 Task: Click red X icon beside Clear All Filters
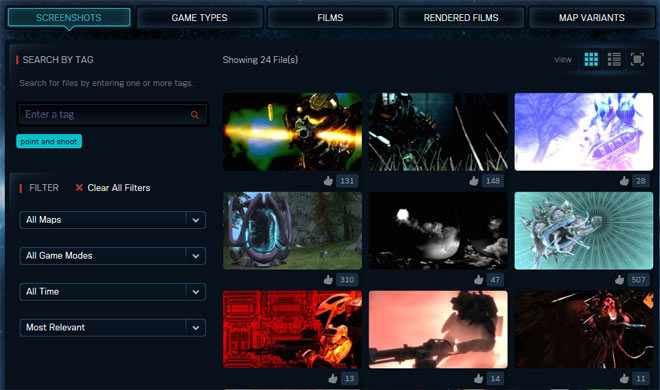click(x=79, y=188)
